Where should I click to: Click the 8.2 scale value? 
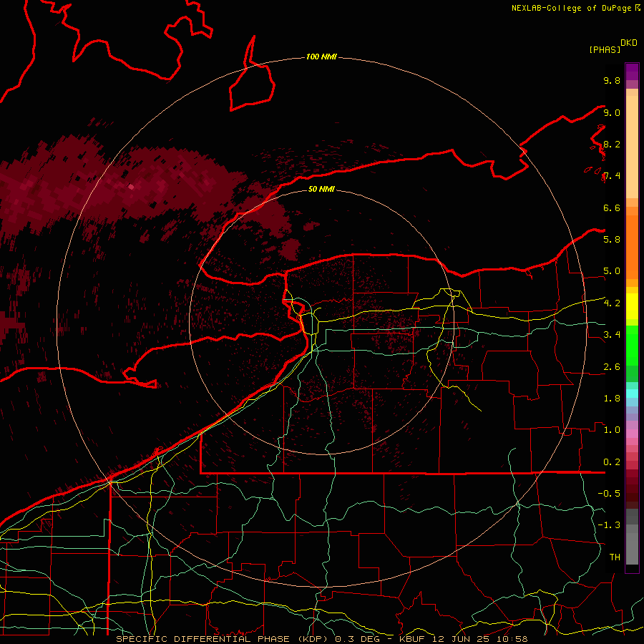tap(612, 144)
